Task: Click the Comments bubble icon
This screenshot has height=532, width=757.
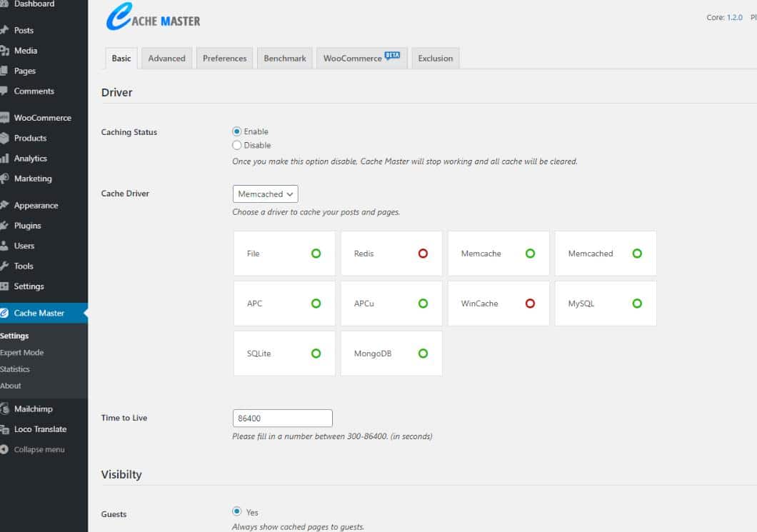Action: tap(4, 91)
